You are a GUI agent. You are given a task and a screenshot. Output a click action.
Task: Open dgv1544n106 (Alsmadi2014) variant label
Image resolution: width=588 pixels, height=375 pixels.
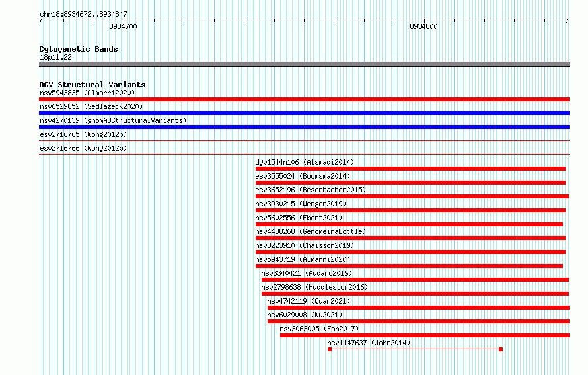tap(305, 162)
